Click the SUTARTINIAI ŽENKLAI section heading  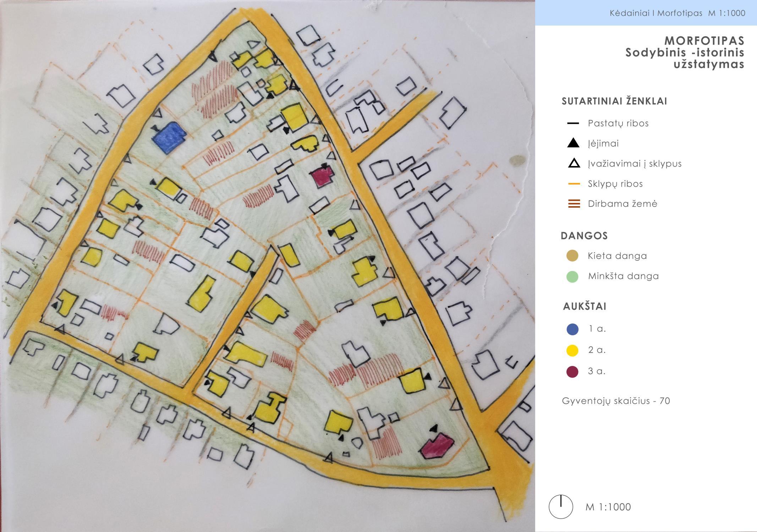614,102
